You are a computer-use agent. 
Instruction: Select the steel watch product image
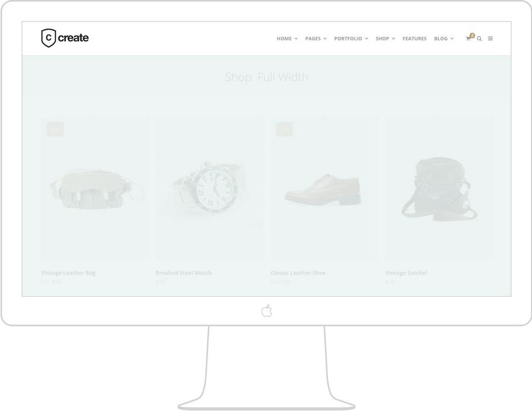(210, 188)
